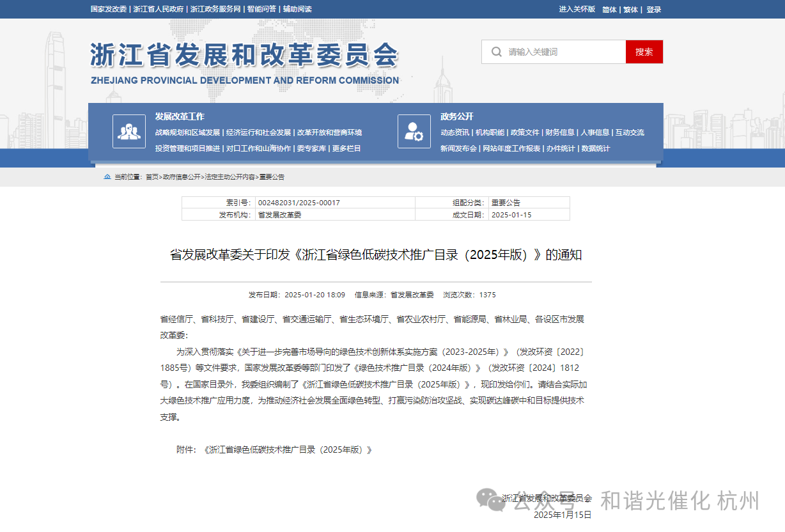The image size is (785, 532).
Task: Click the 发展改革工作 people icon
Action: [129, 131]
